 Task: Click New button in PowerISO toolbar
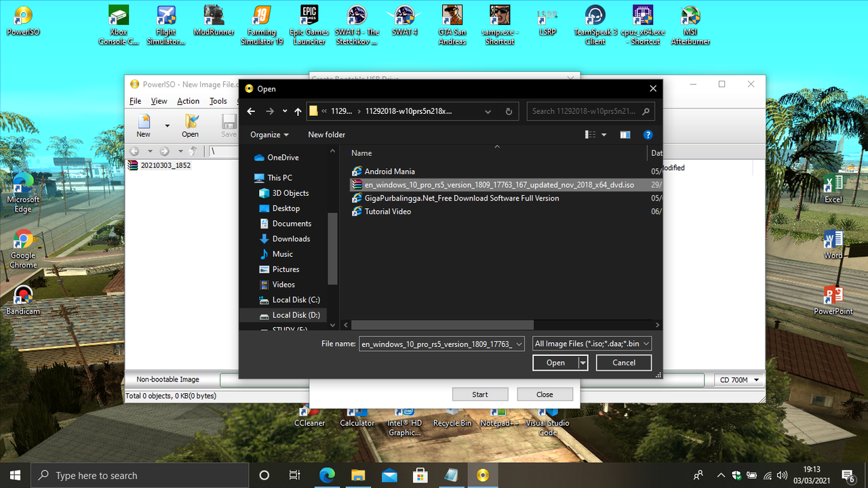pos(144,125)
